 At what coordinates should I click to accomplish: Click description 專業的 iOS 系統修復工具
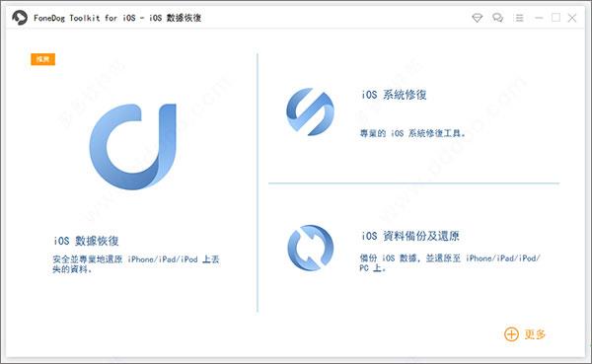(x=412, y=133)
